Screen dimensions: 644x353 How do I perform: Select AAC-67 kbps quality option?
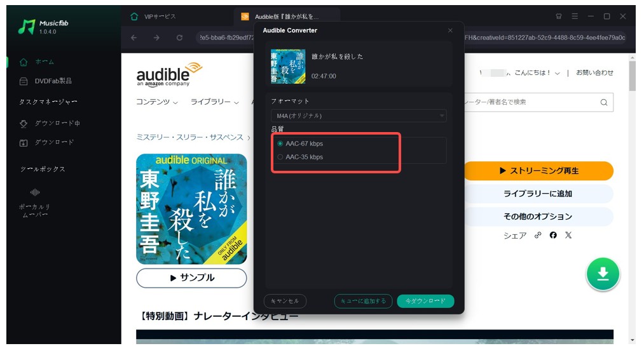[x=280, y=143]
